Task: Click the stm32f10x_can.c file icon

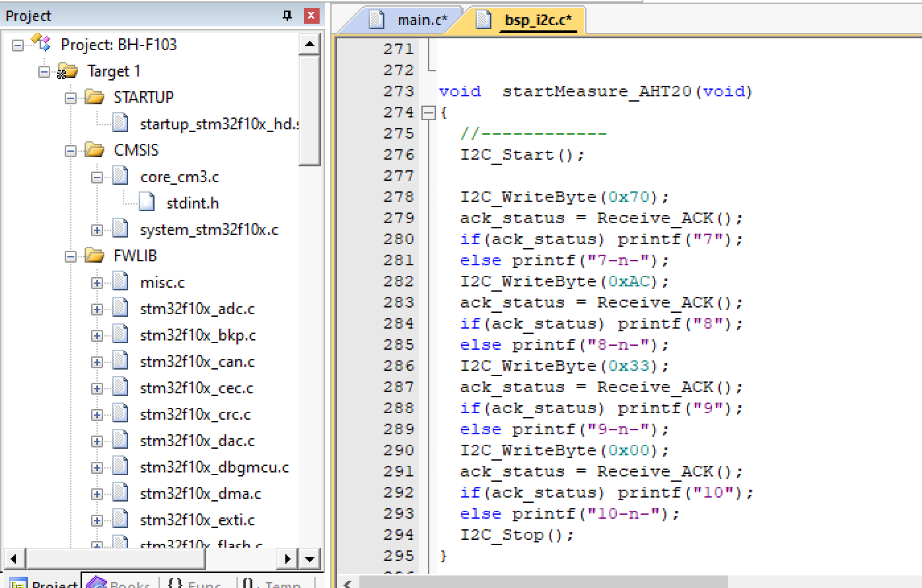Action: point(120,360)
